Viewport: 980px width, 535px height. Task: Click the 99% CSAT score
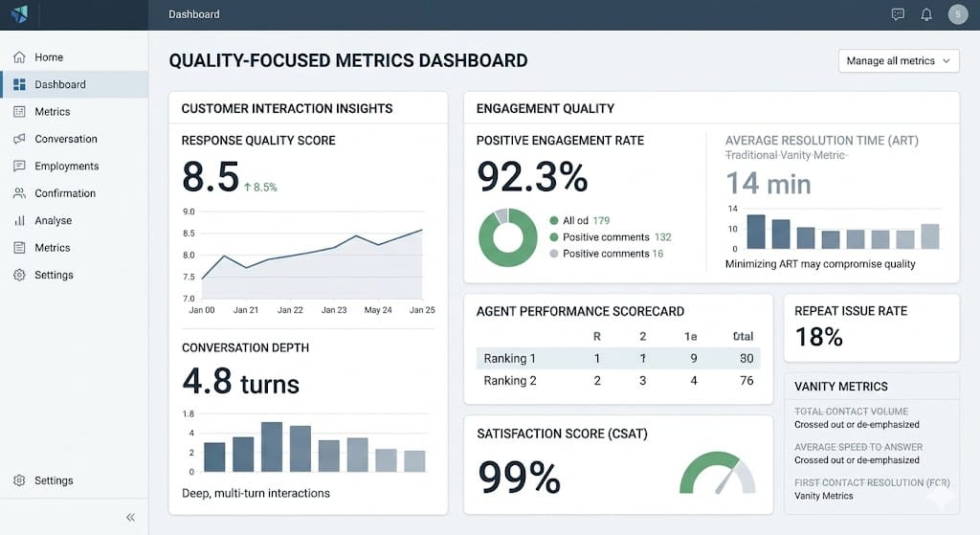point(519,478)
